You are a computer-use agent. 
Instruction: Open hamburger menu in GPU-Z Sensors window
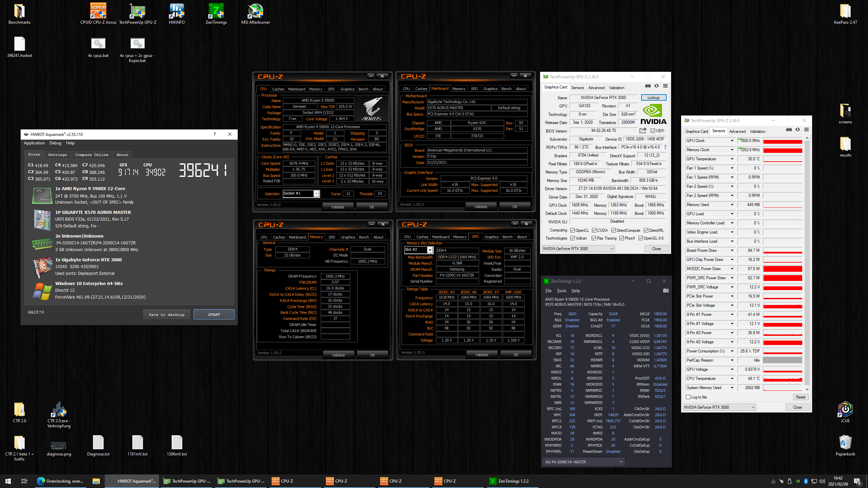point(806,130)
